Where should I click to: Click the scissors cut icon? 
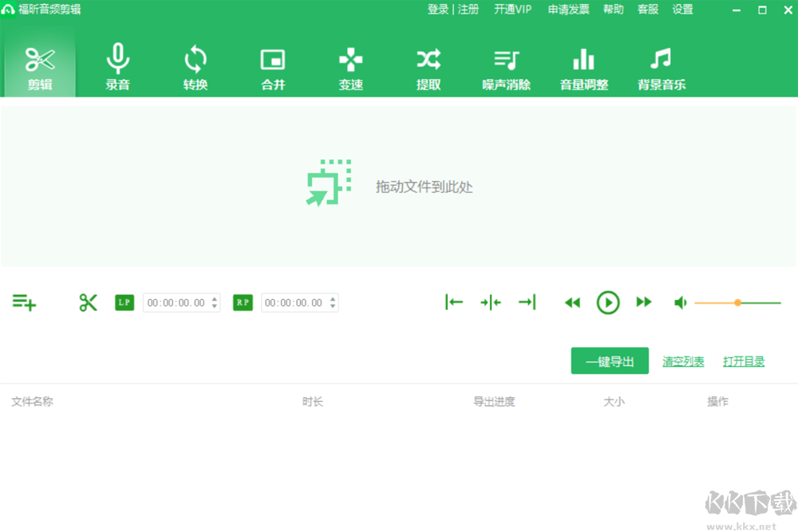(88, 302)
